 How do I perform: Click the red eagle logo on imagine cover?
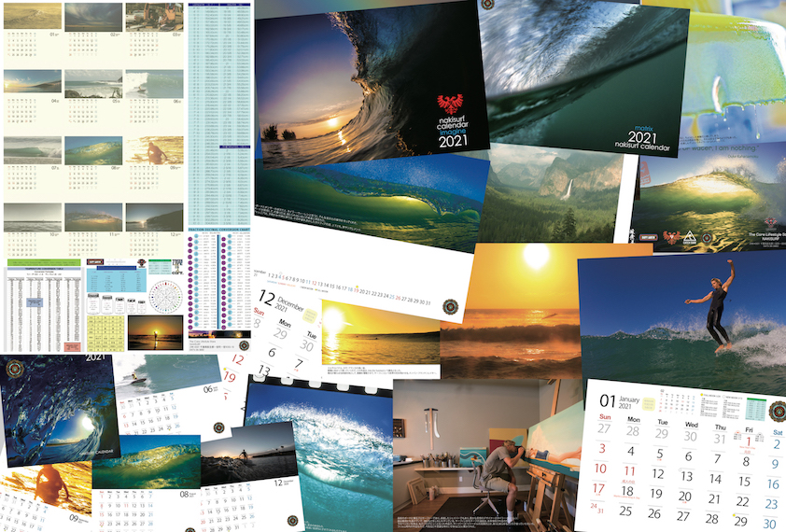pyautogui.click(x=450, y=104)
